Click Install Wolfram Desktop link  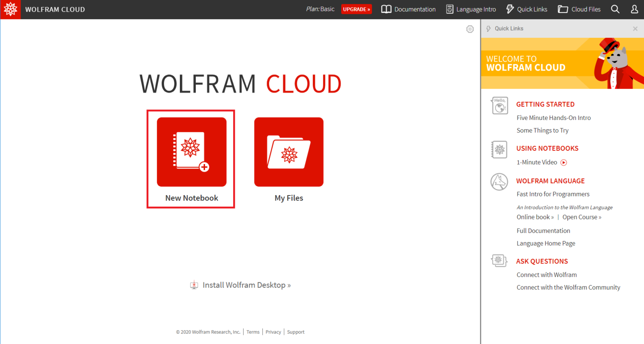tap(246, 285)
